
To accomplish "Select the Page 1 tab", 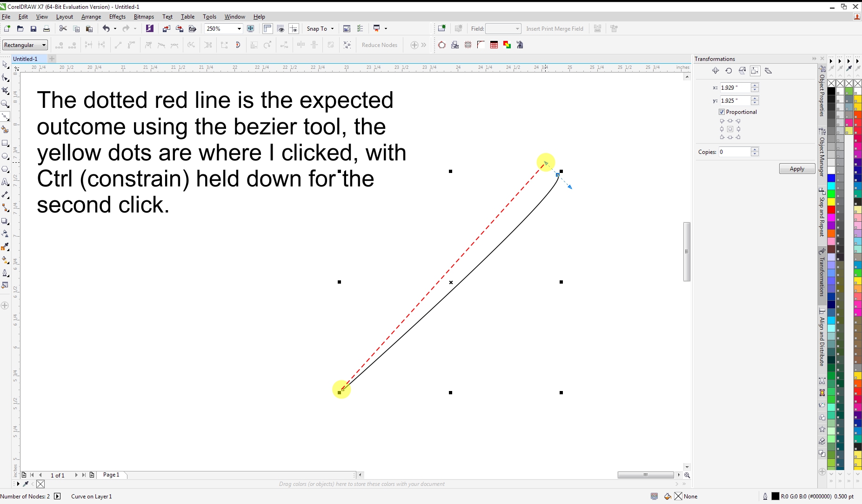I will (111, 475).
